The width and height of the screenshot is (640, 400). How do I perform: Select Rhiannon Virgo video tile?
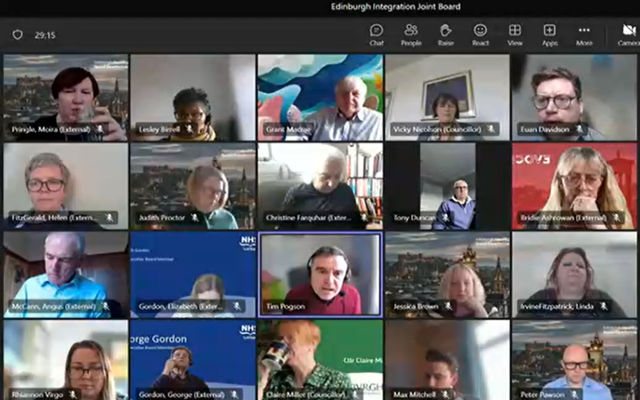[x=66, y=360]
